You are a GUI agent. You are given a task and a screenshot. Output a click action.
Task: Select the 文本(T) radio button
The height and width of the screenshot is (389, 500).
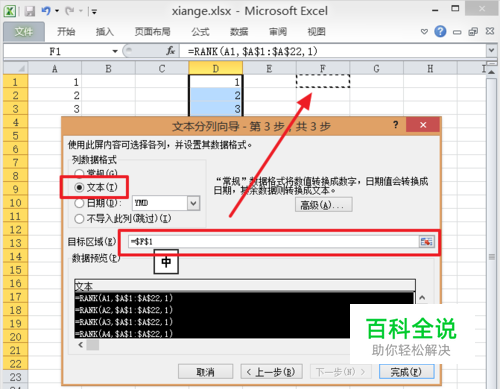[79, 188]
